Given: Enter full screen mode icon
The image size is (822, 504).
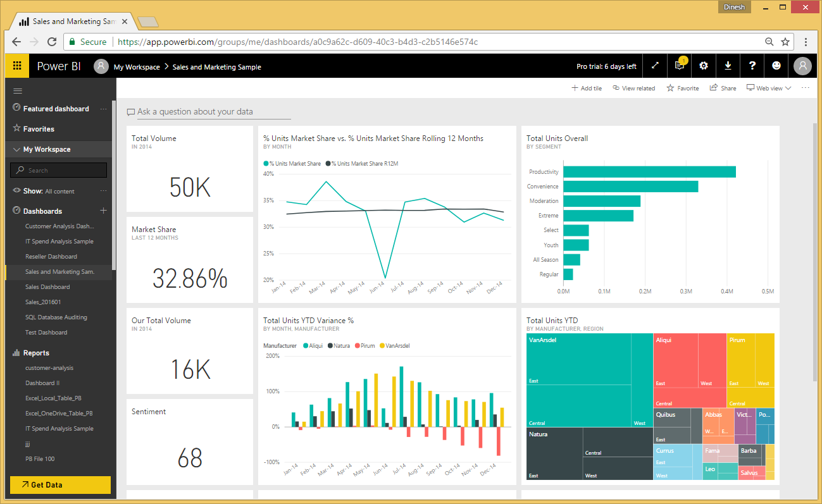Looking at the screenshot, I should point(655,66).
